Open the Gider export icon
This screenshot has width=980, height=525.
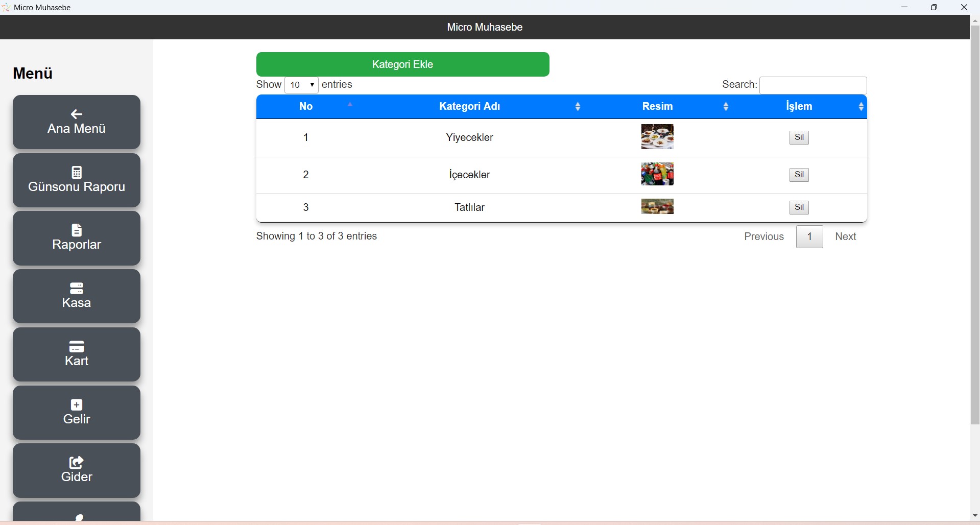click(x=77, y=463)
